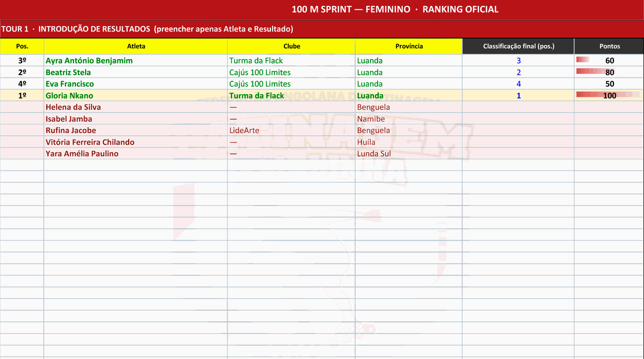Select the Atleta column header
644x359 pixels.
pyautogui.click(x=136, y=46)
